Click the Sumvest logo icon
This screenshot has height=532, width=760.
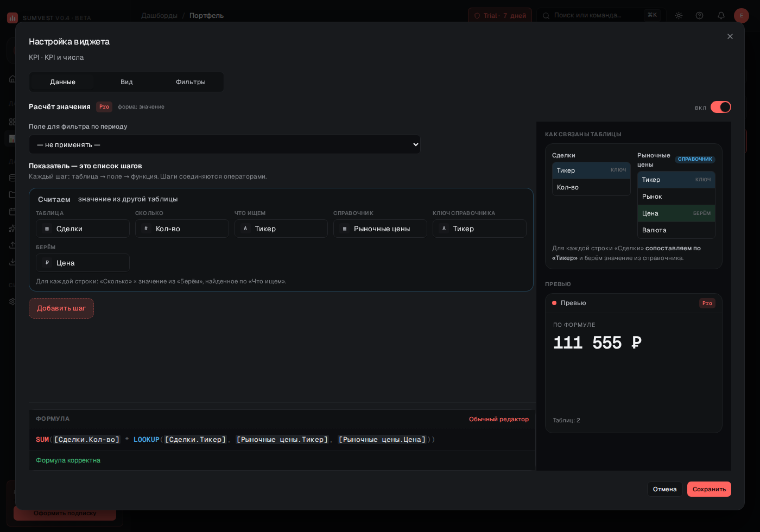(12, 18)
